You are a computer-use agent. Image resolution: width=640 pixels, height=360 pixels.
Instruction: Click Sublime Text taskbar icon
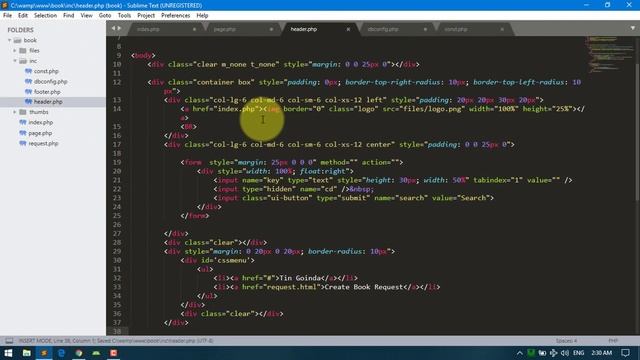point(44,353)
